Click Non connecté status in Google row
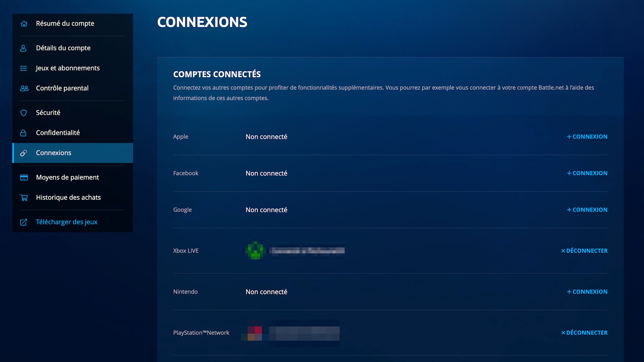 click(266, 210)
